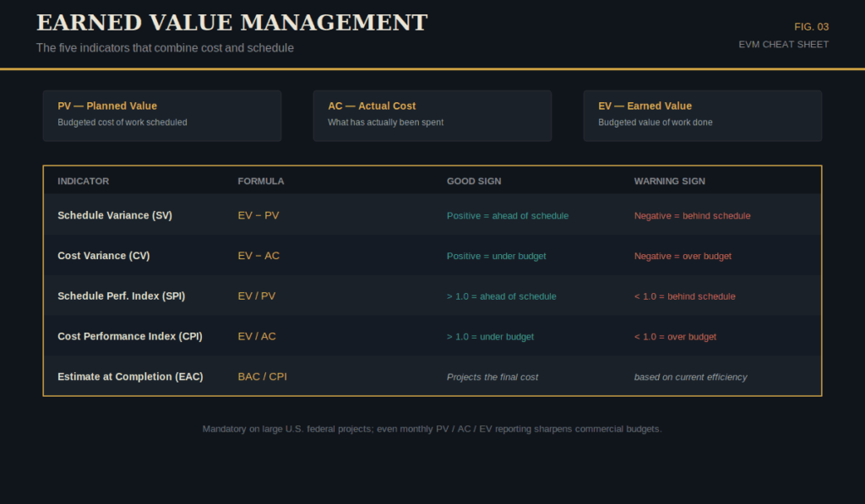Viewport: 865px width, 504px height.
Task: Click the footnote about U.S. federal projects
Action: (x=432, y=429)
